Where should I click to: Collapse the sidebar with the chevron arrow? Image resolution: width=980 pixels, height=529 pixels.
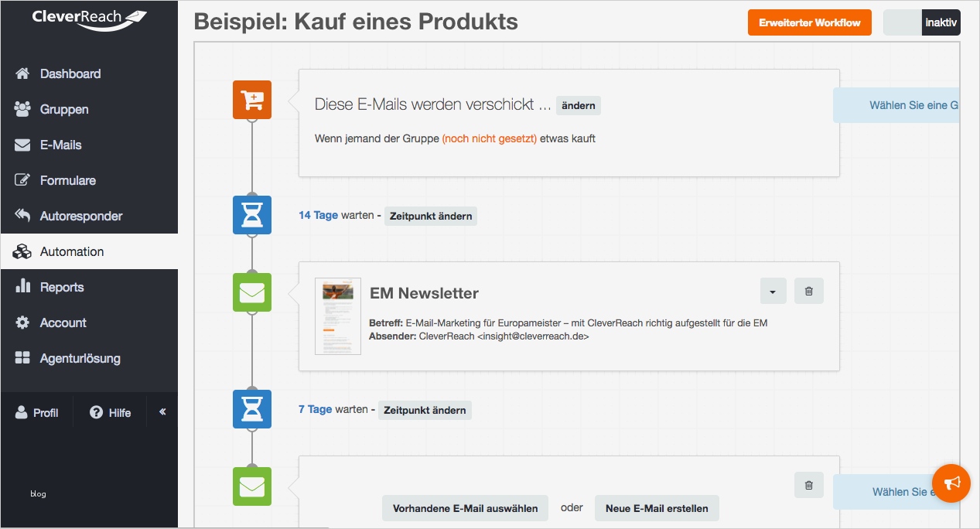162,412
